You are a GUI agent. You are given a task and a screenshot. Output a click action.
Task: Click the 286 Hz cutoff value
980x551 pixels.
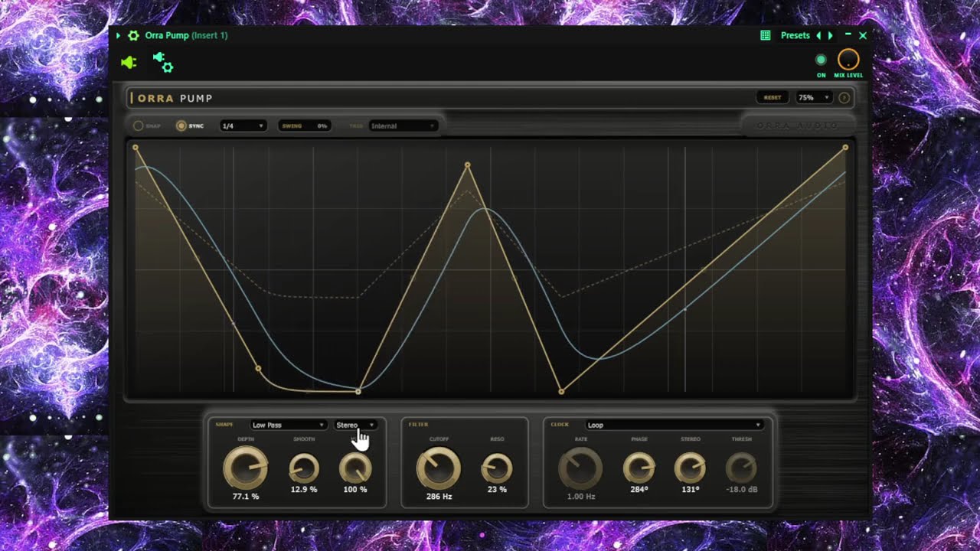[x=439, y=497]
